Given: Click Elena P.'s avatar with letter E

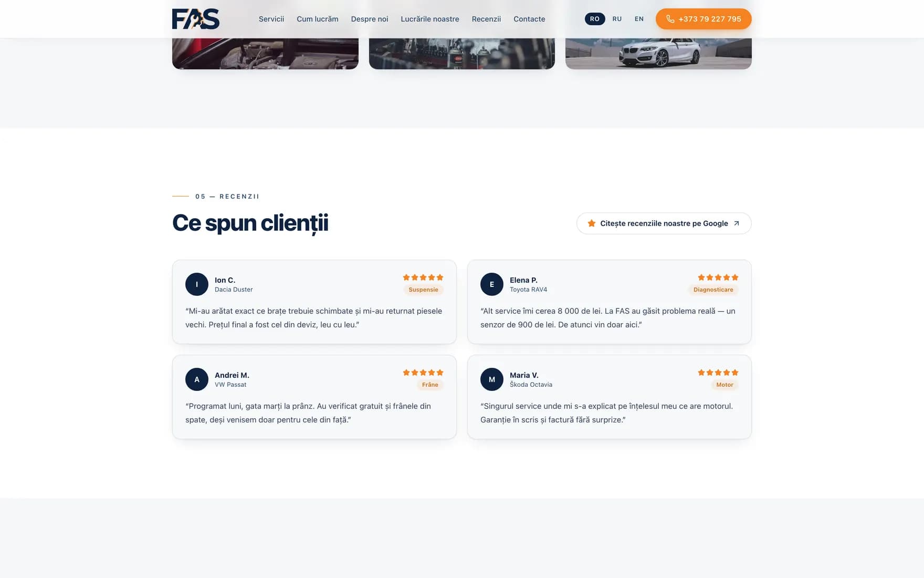Looking at the screenshot, I should click(x=492, y=284).
